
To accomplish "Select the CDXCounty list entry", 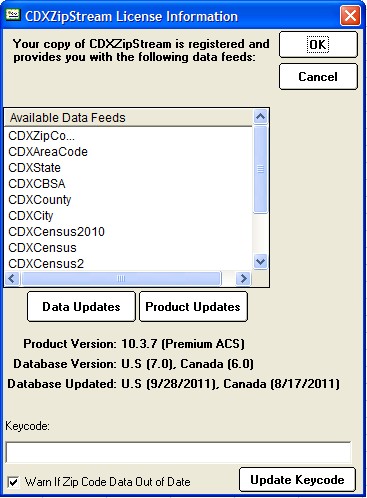I will (x=40, y=200).
